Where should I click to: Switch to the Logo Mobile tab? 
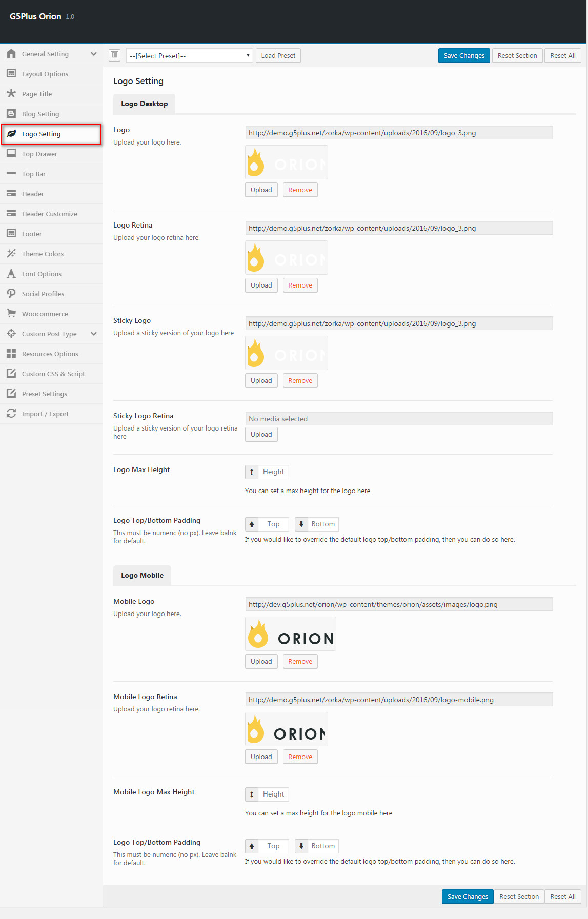point(142,575)
